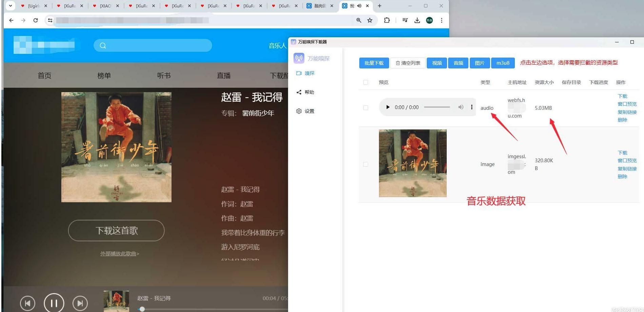644x312 pixels.
Task: Click the album name 署前街少年 link
Action: click(x=258, y=113)
